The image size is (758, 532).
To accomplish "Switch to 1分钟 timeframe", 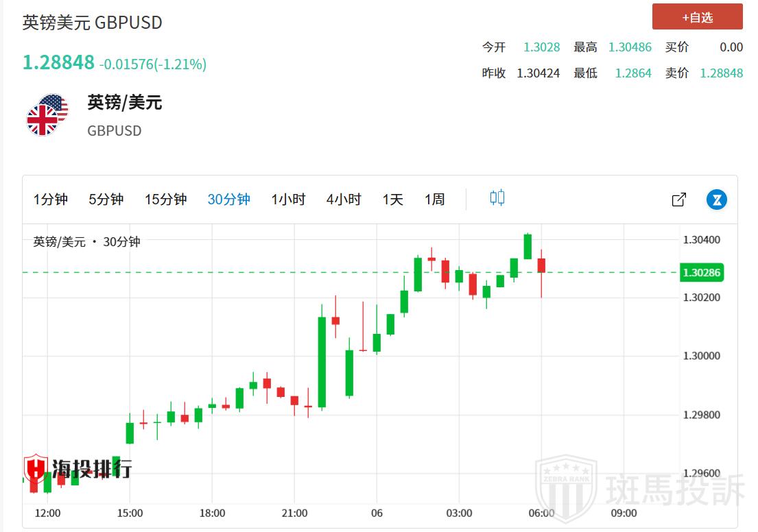I will pos(51,199).
